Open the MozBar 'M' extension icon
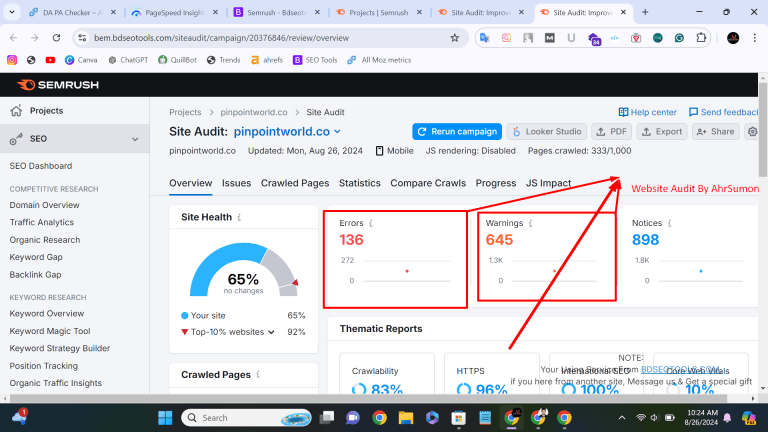 pyautogui.click(x=550, y=38)
